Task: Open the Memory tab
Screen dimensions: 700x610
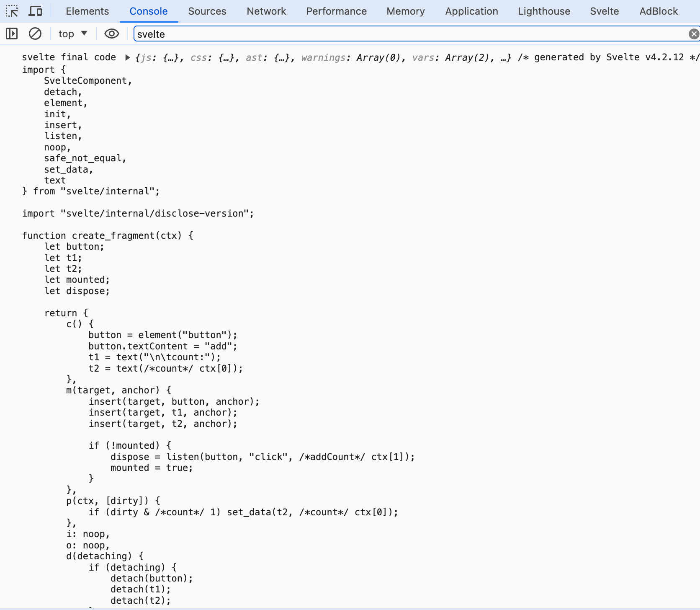Action: click(x=405, y=11)
